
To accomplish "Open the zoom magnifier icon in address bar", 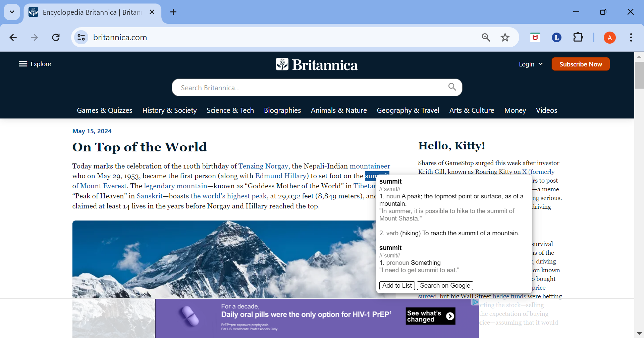I will pos(486,37).
